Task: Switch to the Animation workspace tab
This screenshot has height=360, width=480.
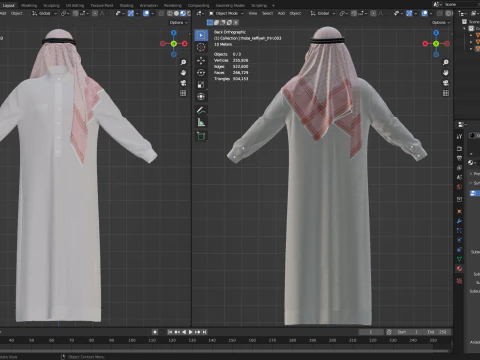Action: pyautogui.click(x=149, y=5)
